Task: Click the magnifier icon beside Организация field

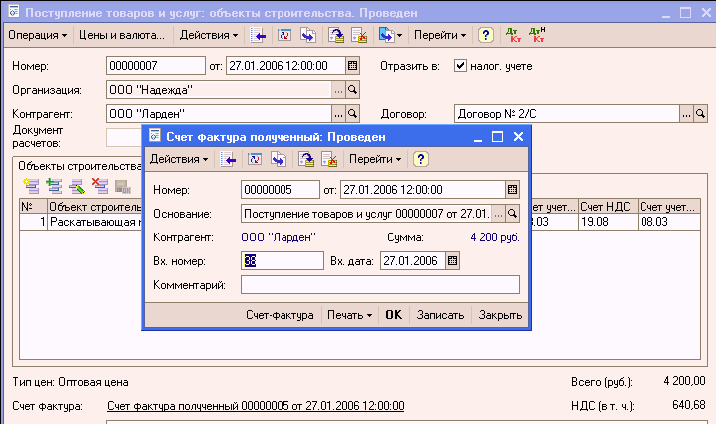Action: click(352, 90)
